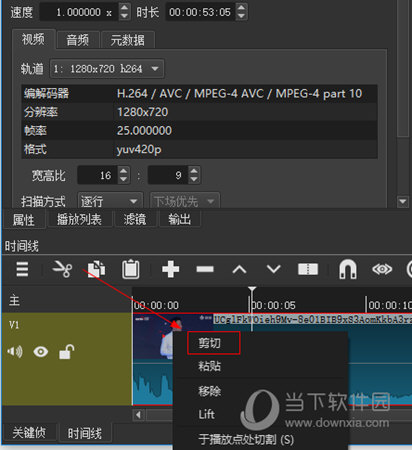Click the aspect ratio 16 field

[98, 175]
